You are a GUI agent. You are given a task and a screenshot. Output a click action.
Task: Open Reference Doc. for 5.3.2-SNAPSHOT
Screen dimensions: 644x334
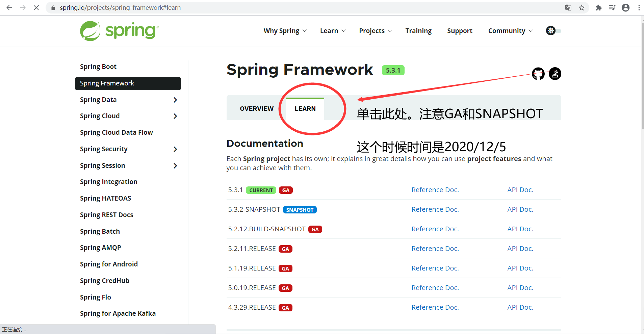(435, 209)
